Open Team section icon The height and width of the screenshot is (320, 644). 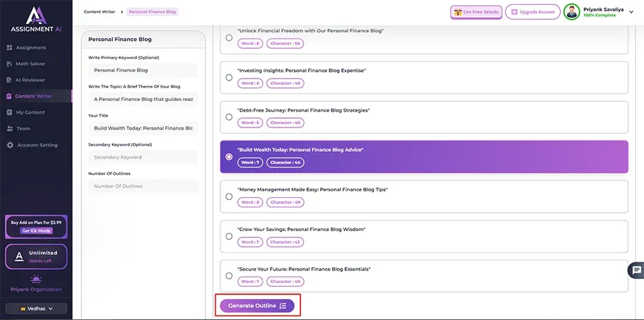[9, 129]
